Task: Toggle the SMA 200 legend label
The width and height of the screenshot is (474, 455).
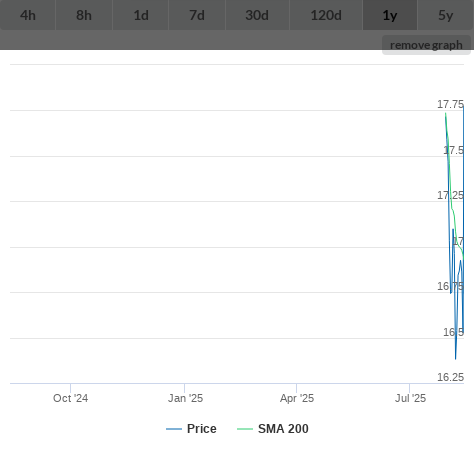Action: click(283, 429)
